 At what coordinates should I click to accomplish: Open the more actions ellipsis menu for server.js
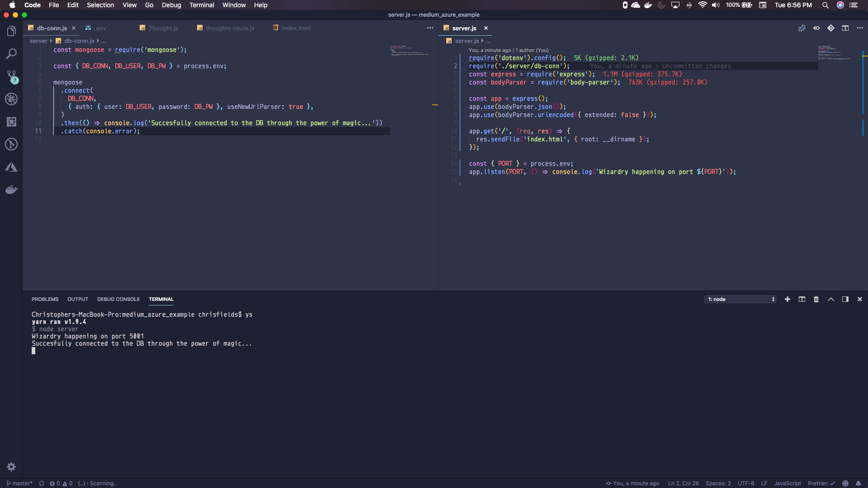(x=860, y=28)
